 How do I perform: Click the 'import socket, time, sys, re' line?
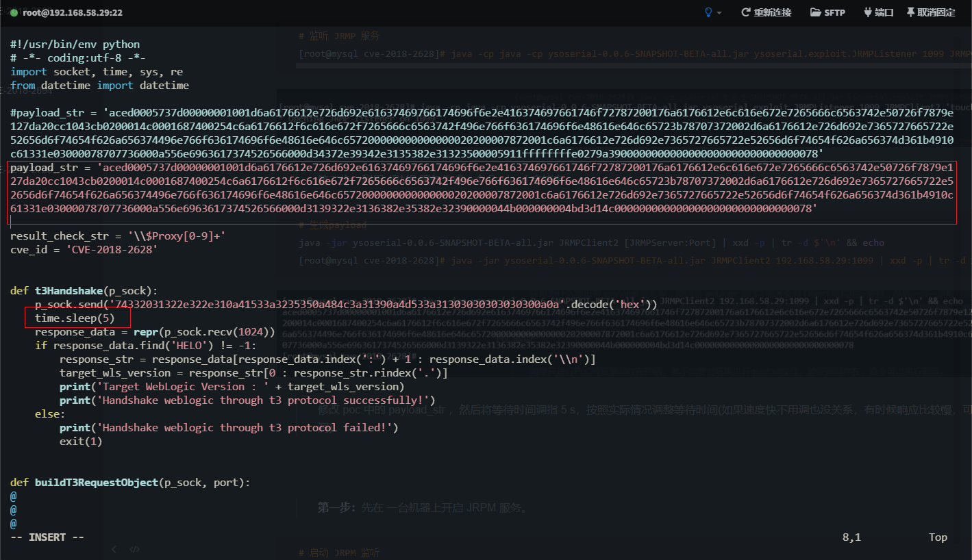[97, 72]
